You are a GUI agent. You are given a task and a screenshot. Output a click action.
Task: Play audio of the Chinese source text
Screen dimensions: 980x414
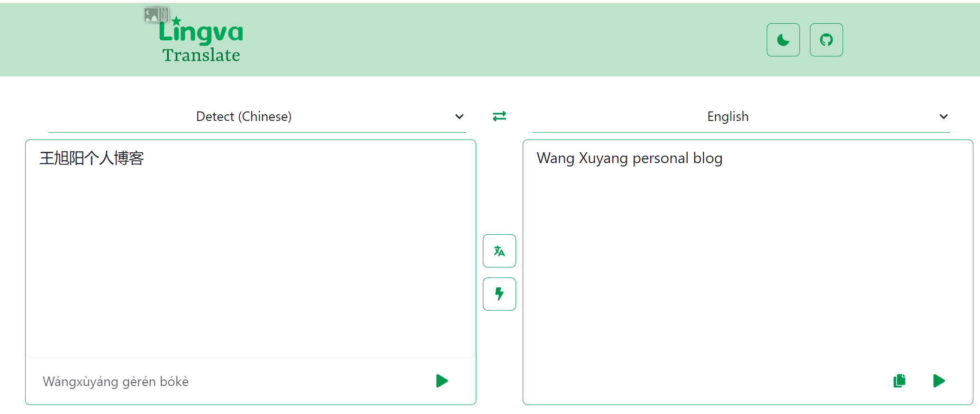coord(442,381)
